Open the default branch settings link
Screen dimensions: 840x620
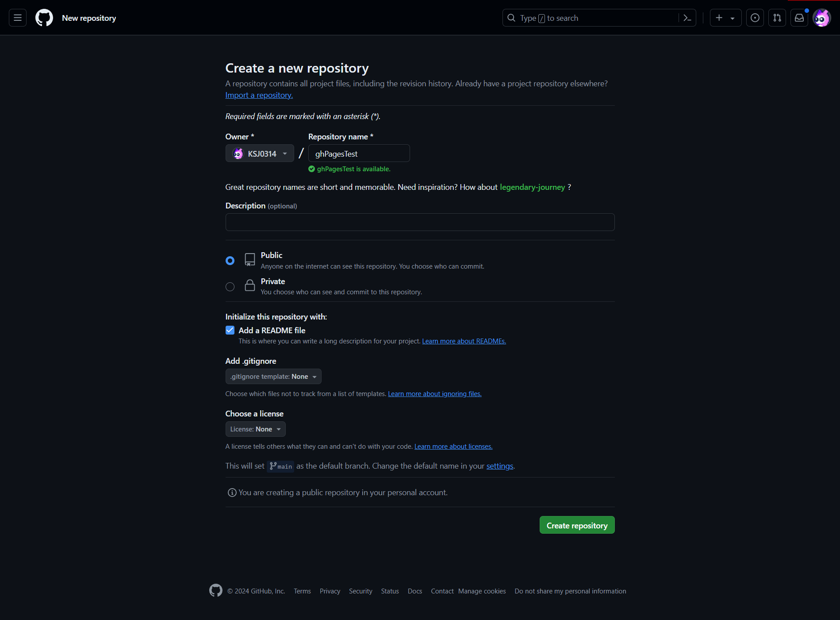click(x=500, y=466)
